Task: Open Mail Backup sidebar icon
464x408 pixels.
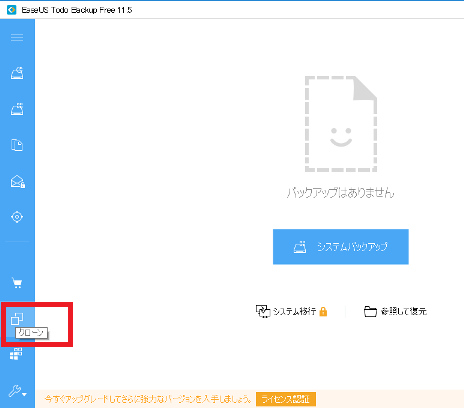Action: (18, 181)
